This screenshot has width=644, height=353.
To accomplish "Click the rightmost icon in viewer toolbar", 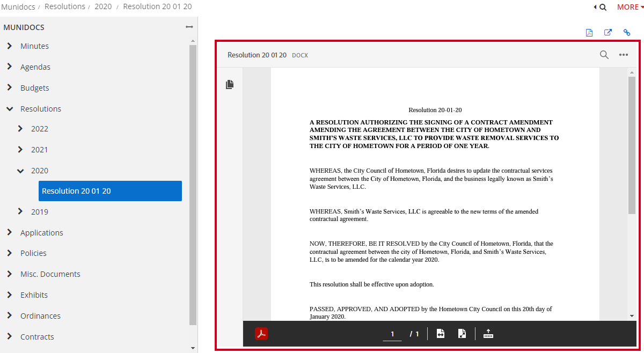I will point(488,334).
